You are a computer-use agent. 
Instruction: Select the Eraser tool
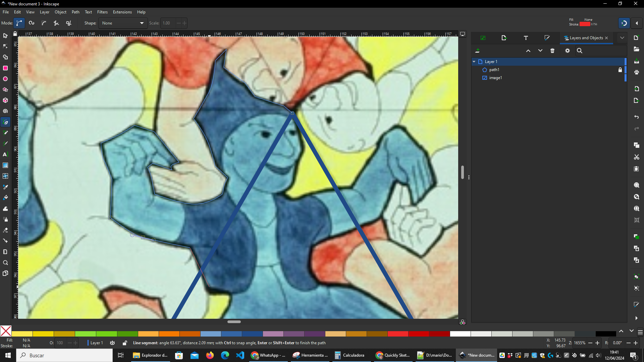5,230
